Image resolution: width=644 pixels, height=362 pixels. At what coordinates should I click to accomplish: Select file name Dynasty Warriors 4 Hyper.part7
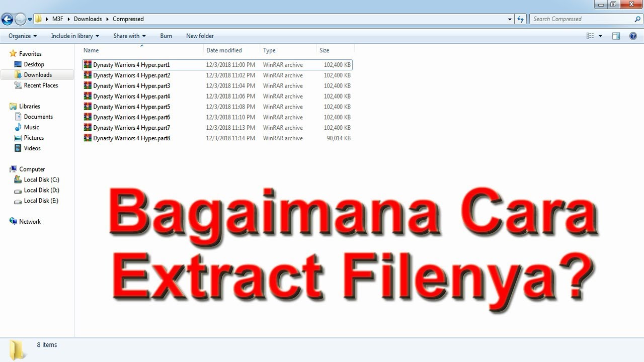pyautogui.click(x=132, y=128)
